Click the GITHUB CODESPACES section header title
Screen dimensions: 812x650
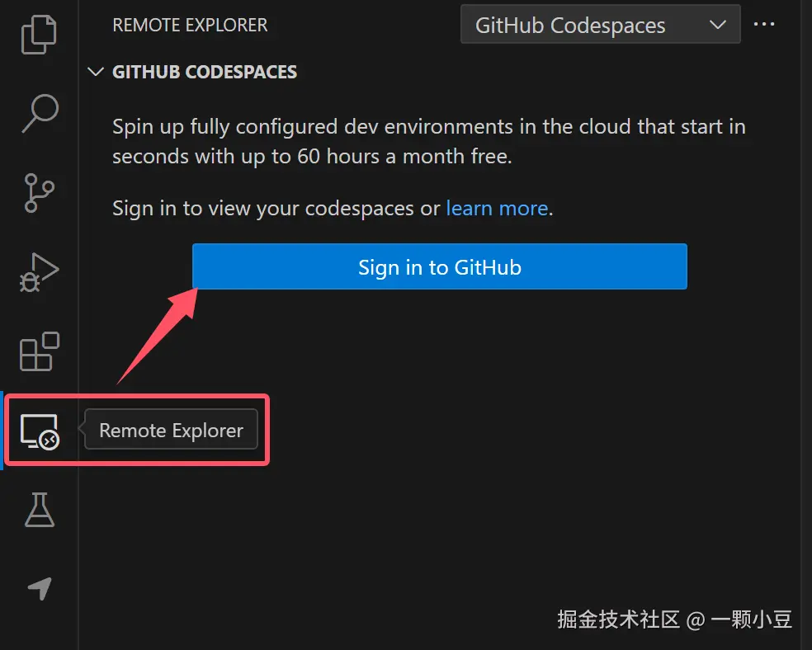click(205, 72)
